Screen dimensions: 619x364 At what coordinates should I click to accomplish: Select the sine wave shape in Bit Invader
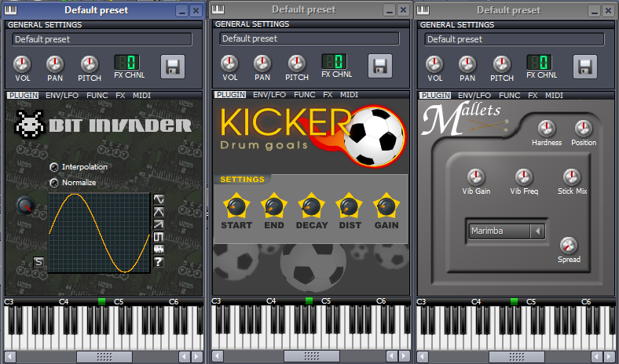(x=159, y=199)
